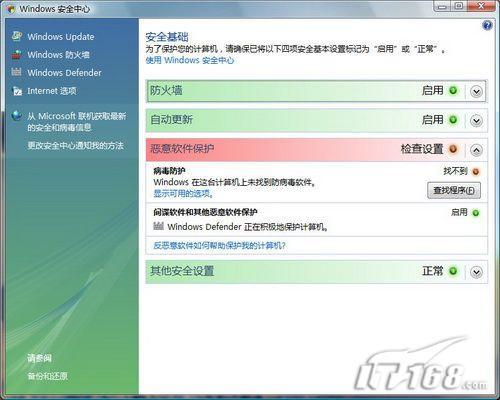Collapse the 恶意软件保护 section

tap(476, 150)
